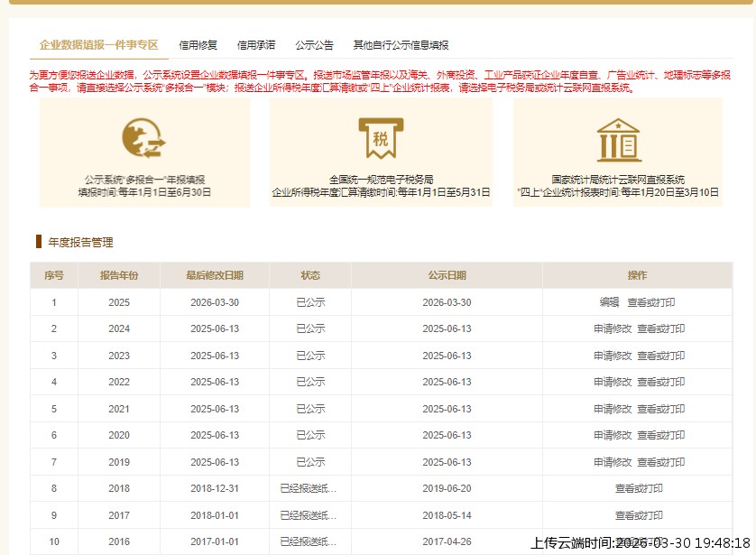Click 查看或打印 for the 2018 report
The width and height of the screenshot is (756, 555).
point(639,488)
